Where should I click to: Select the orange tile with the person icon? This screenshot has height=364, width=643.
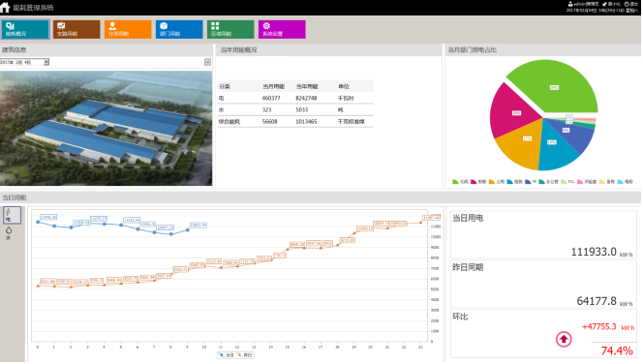(x=128, y=29)
